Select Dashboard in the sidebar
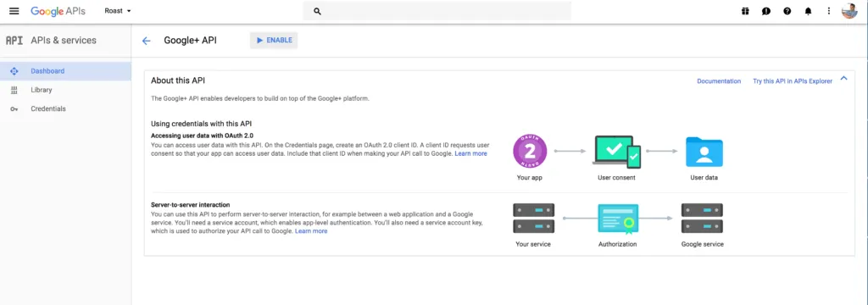 coord(65,71)
